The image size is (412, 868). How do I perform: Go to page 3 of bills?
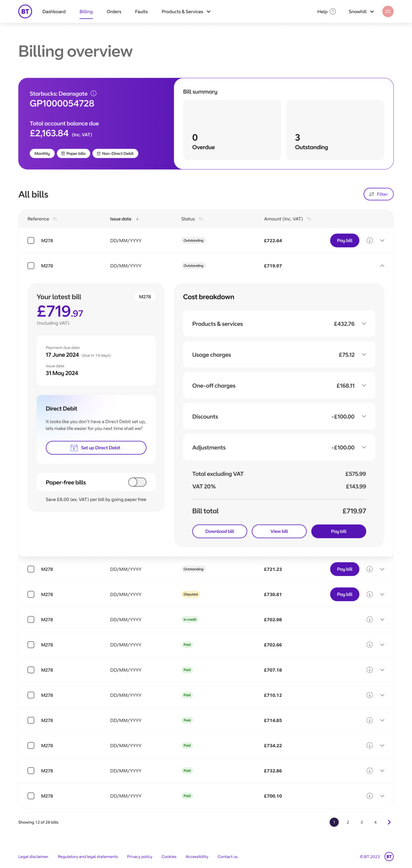[x=361, y=822]
